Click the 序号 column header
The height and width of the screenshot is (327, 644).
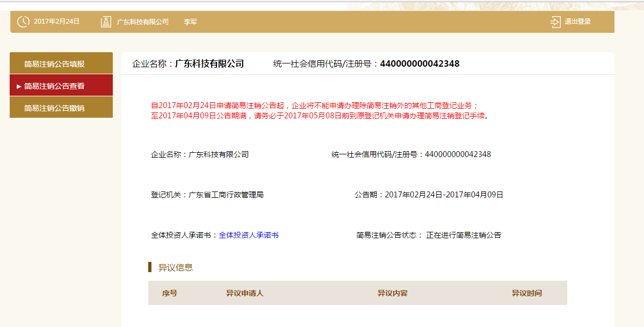[x=170, y=293]
